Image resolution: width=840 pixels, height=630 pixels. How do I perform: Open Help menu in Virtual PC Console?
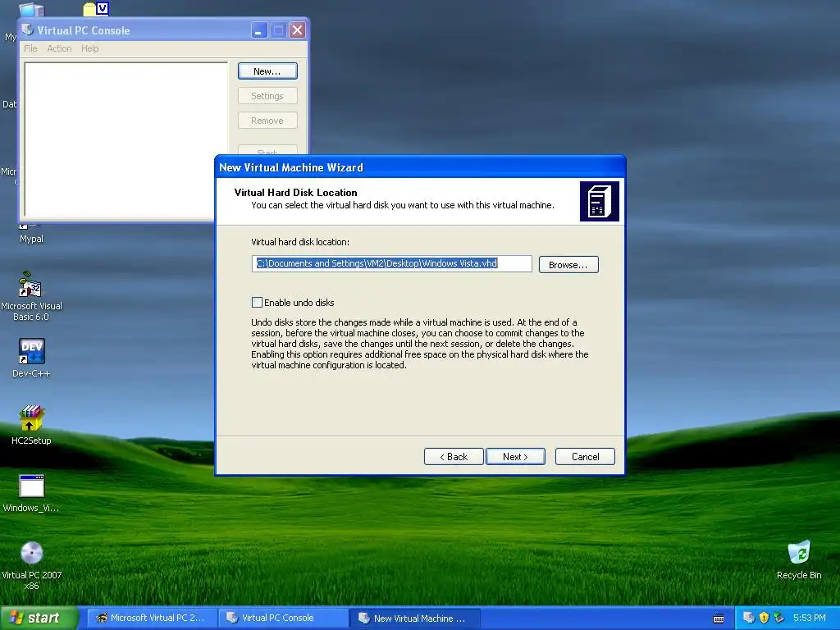(x=90, y=48)
